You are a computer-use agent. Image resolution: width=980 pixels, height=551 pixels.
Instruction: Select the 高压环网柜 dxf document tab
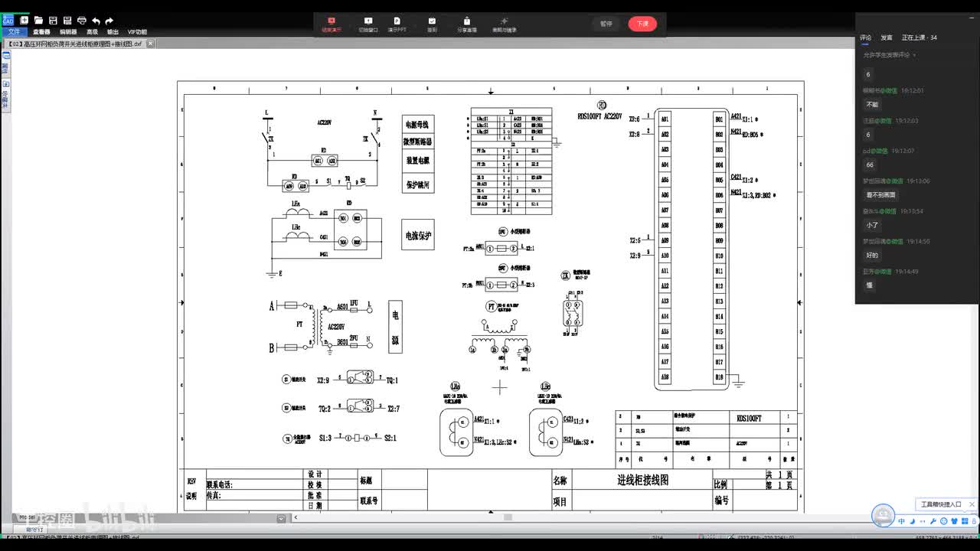tap(76, 44)
